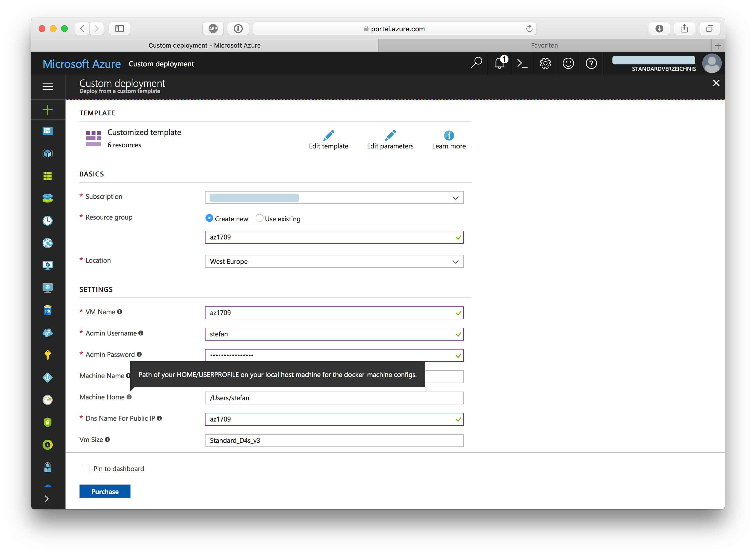
Task: Click the Vm Size input field
Action: (x=334, y=440)
